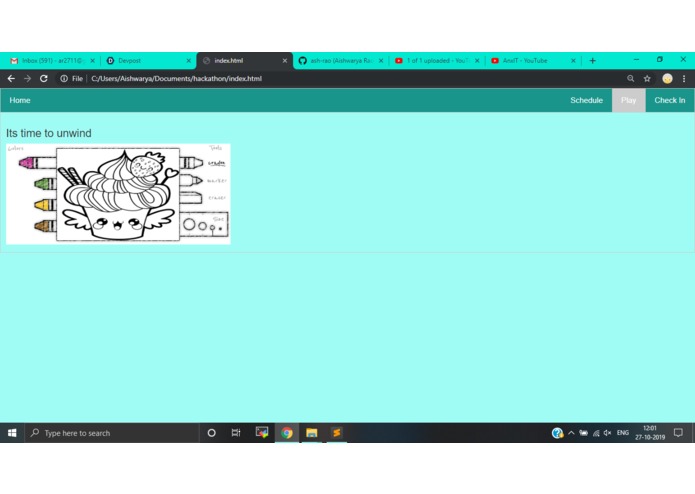Open Sublime Text from the taskbar
Image resolution: width=695 pixels, height=494 pixels.
[336, 433]
